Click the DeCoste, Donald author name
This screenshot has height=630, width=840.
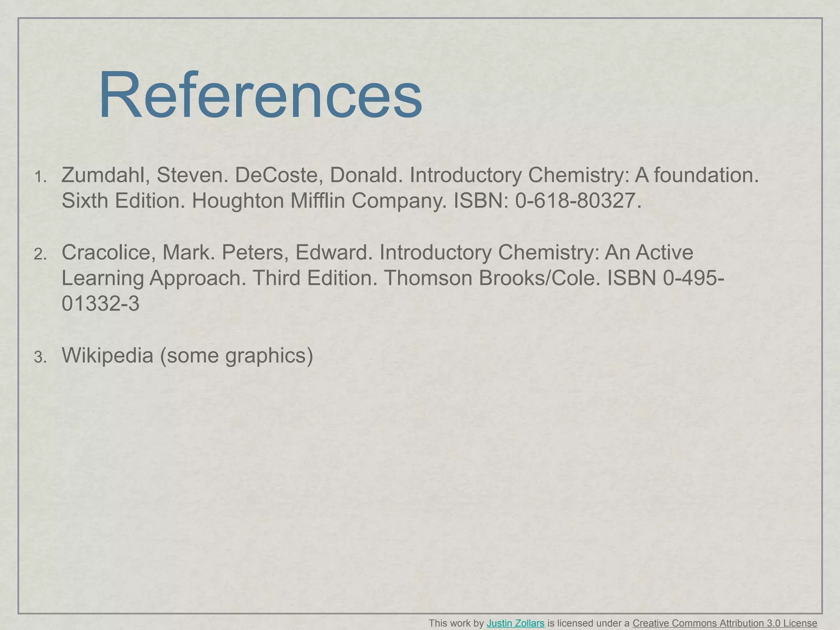(319, 175)
